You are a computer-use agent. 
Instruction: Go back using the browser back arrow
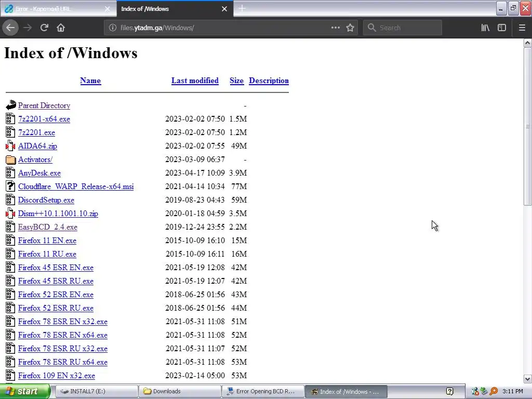10,28
